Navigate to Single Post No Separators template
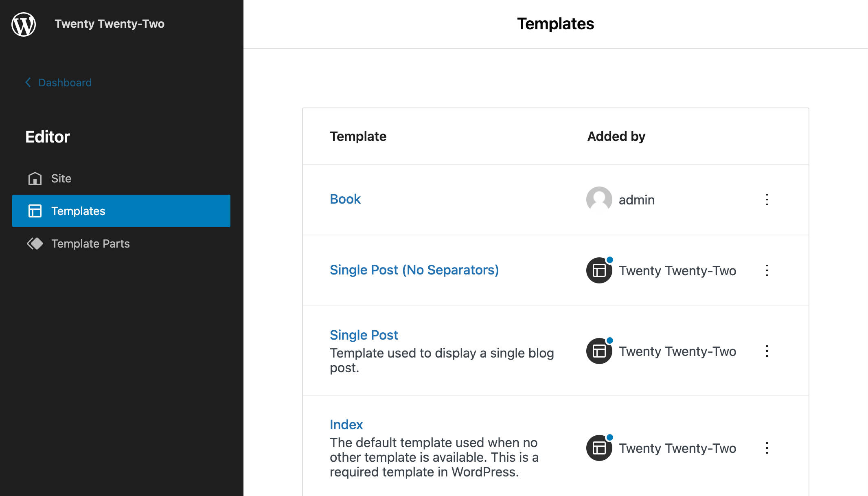This screenshot has width=868, height=496. (414, 270)
